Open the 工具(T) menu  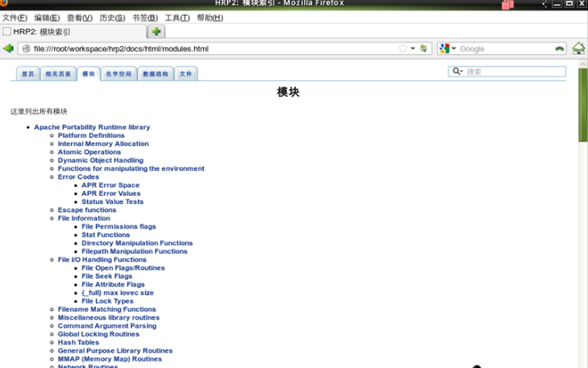click(x=177, y=18)
